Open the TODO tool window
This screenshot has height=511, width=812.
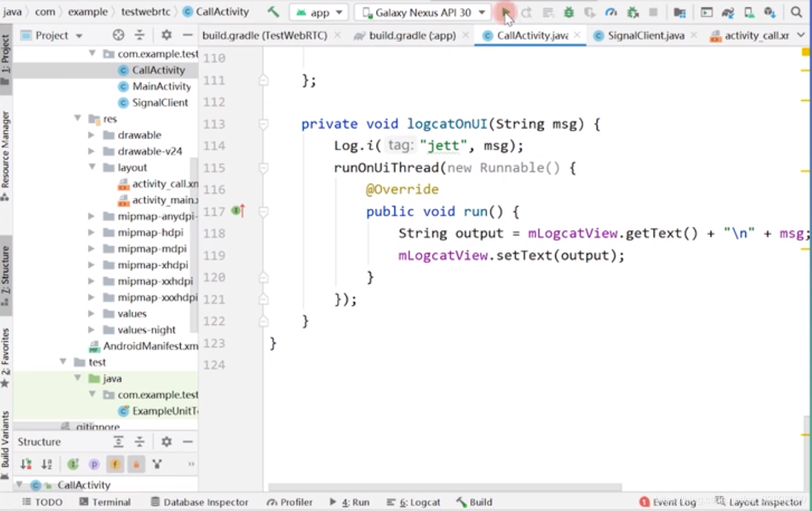[42, 502]
